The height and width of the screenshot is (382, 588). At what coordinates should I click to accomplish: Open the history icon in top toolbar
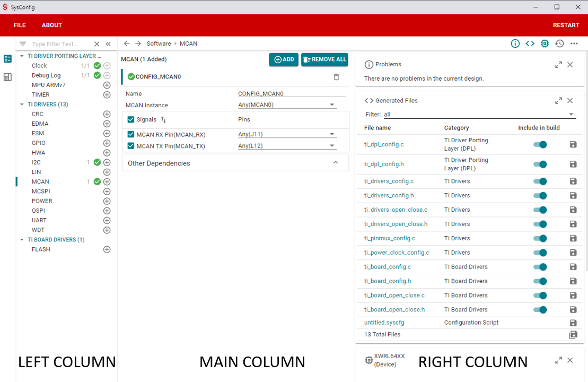click(x=559, y=44)
